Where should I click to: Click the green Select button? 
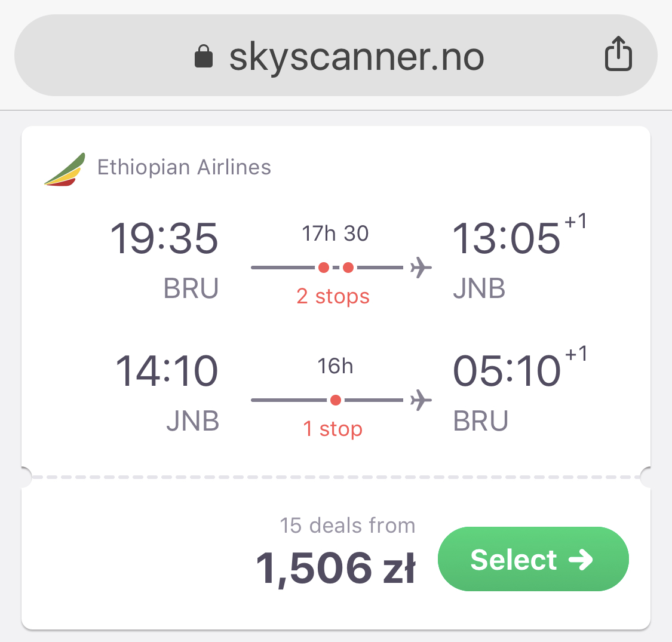pyautogui.click(x=533, y=559)
